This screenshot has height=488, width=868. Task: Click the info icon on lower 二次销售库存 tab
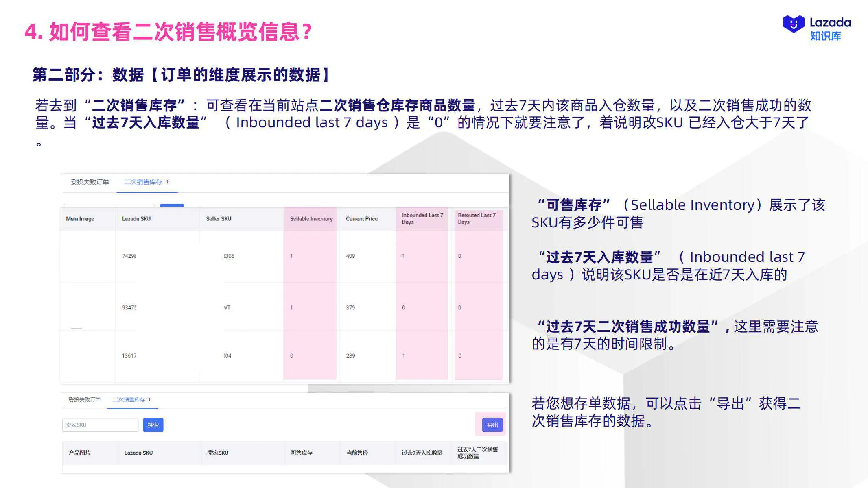(x=150, y=400)
